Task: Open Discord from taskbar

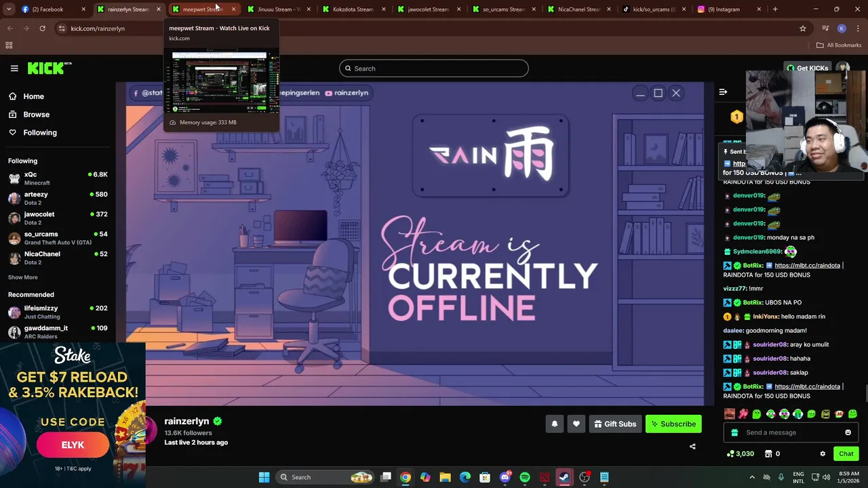Action: pos(505,477)
